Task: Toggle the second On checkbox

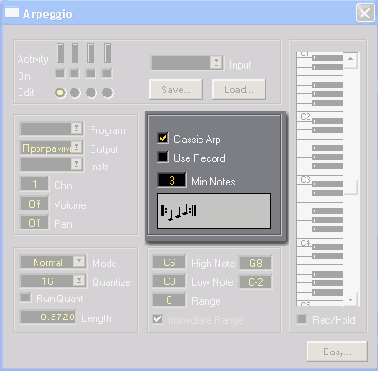Action: pyautogui.click(x=74, y=73)
